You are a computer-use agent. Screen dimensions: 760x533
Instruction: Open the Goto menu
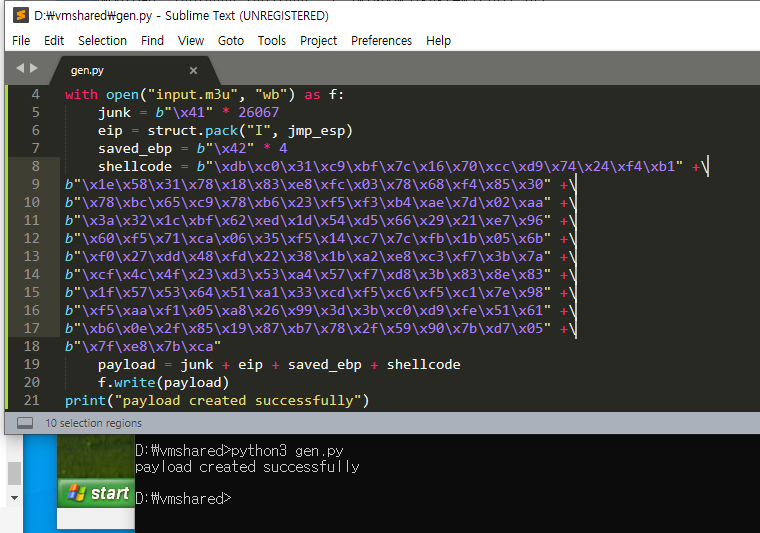[231, 41]
